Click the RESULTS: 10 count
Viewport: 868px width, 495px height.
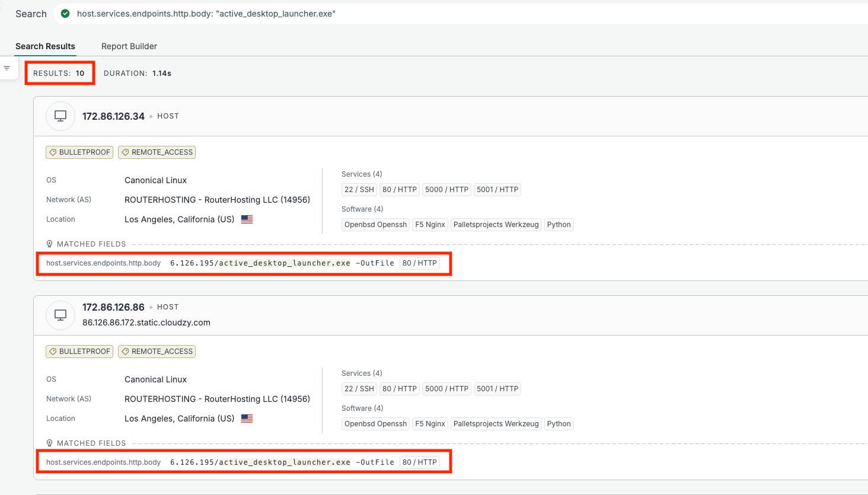point(59,74)
